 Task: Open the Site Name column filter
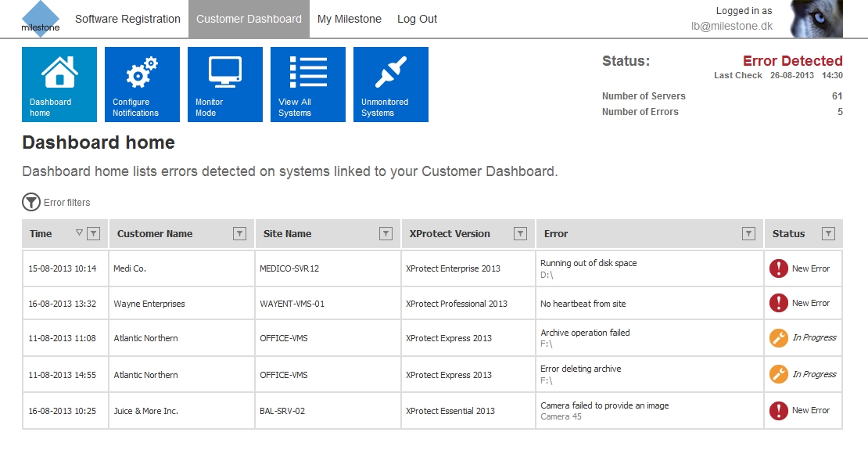point(386,234)
